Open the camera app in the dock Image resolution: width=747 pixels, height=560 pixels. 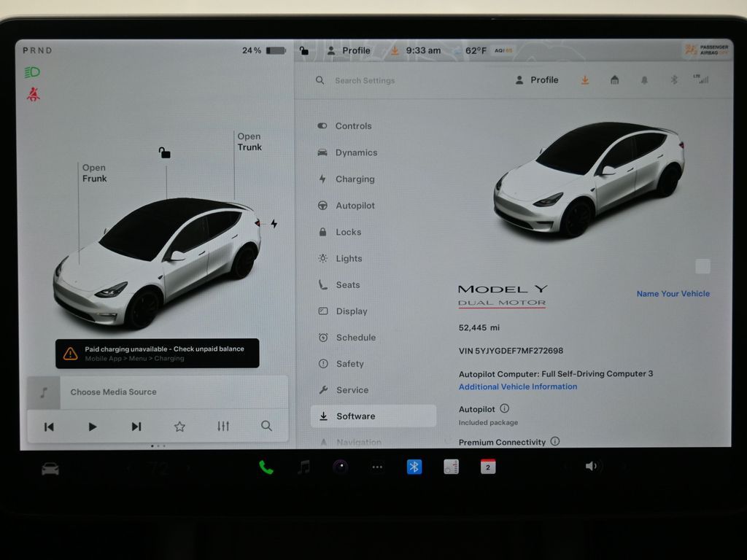tap(341, 467)
